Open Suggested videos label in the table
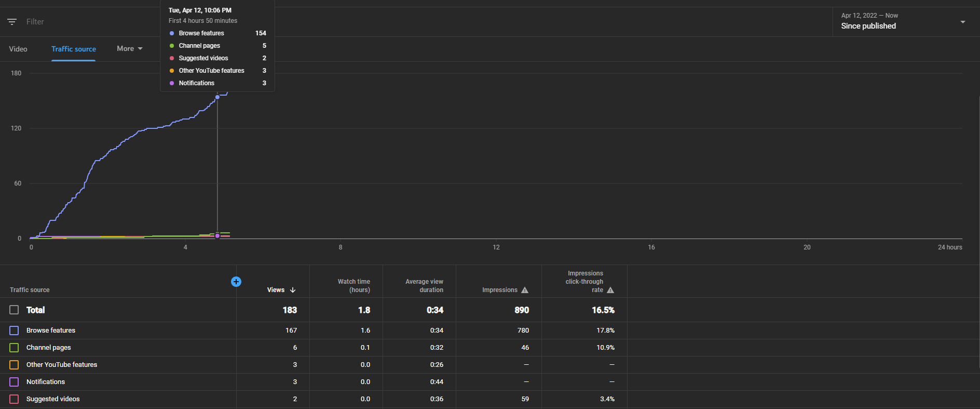Viewport: 980px width, 409px height. (53, 399)
